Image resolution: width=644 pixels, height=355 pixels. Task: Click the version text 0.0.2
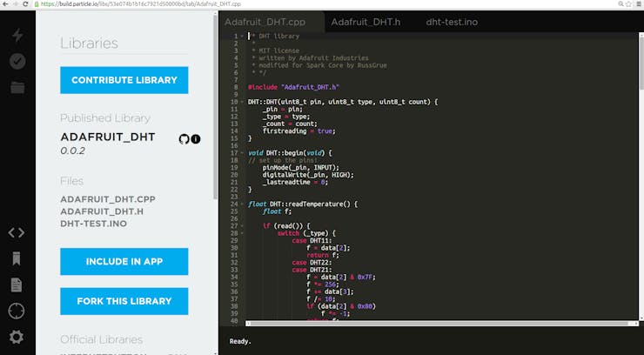[73, 151]
